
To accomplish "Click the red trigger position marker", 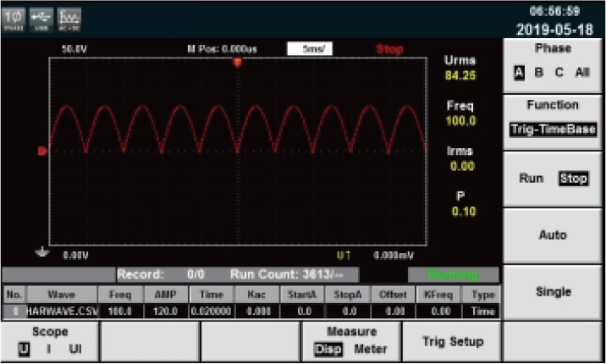I will (237, 62).
